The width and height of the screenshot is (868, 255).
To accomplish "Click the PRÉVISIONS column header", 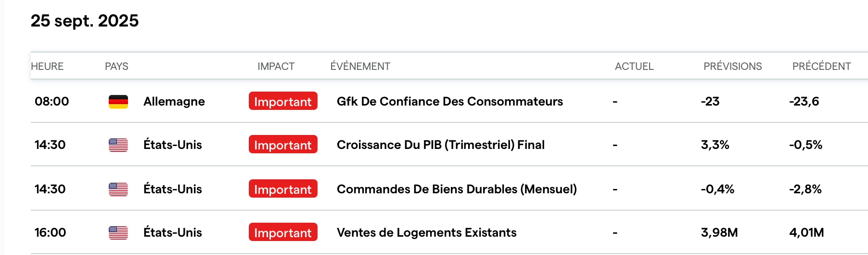I will 732,67.
